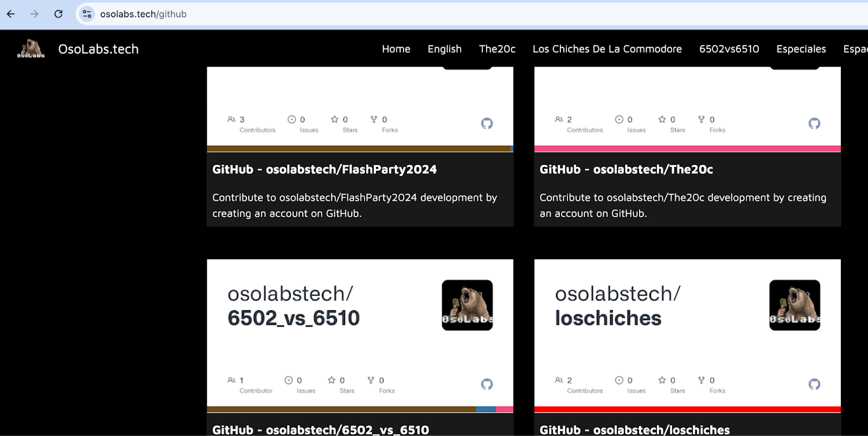Click bear avatar on loschiches card
The height and width of the screenshot is (436, 868).
pos(795,305)
